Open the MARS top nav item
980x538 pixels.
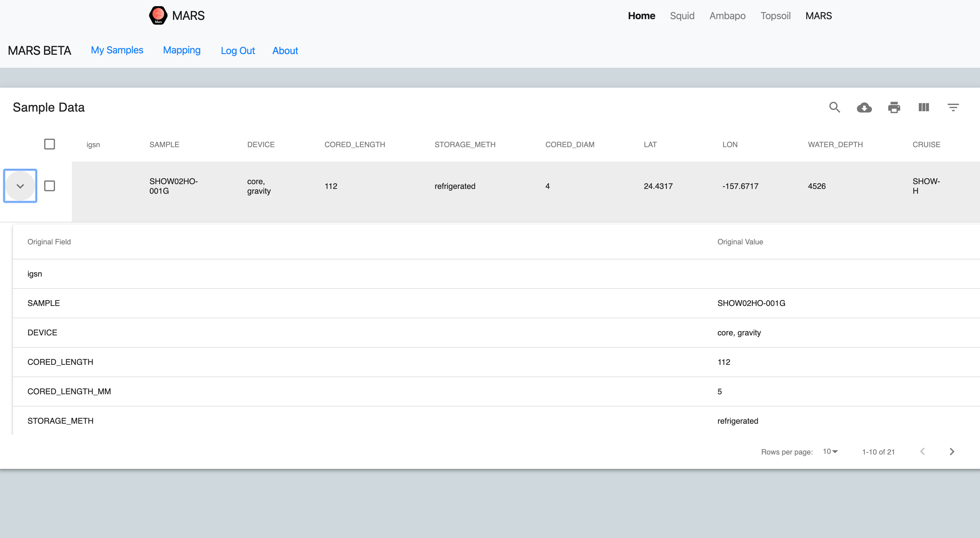coord(818,16)
